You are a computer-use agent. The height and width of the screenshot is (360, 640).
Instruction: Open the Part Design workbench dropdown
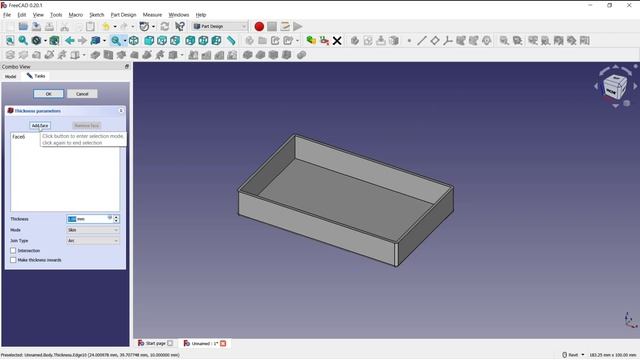(x=220, y=26)
